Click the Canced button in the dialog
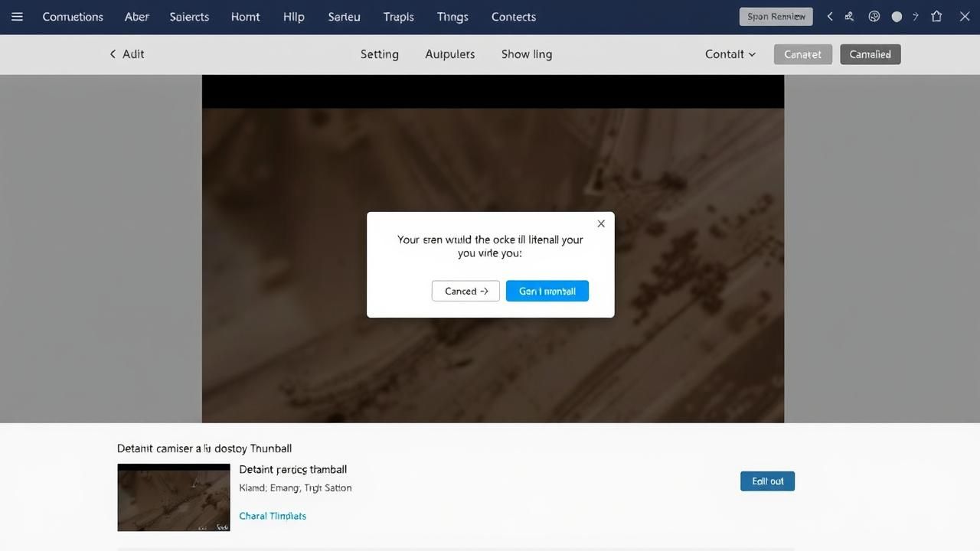This screenshot has height=551, width=980. (x=465, y=291)
